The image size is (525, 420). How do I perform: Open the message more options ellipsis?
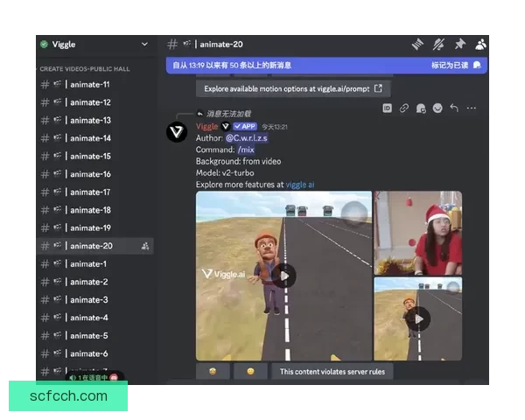click(x=472, y=108)
